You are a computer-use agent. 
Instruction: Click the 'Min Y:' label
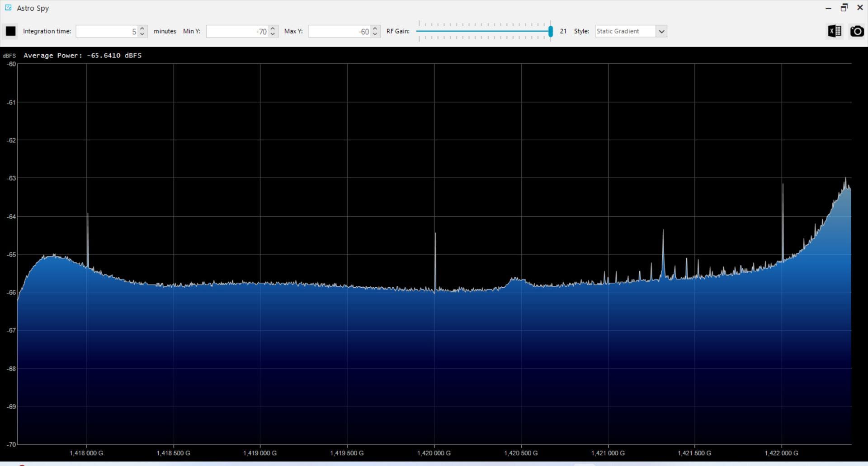point(192,31)
